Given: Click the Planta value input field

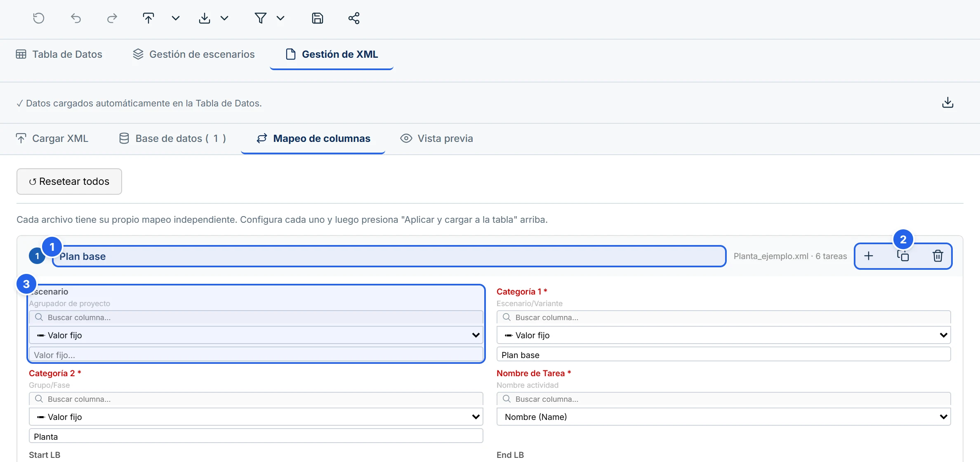Looking at the screenshot, I should coord(256,436).
